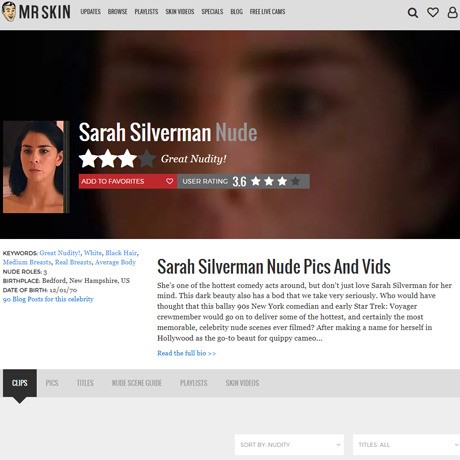The height and width of the screenshot is (460, 460).
Task: Select the Clips tab
Action: (20, 383)
